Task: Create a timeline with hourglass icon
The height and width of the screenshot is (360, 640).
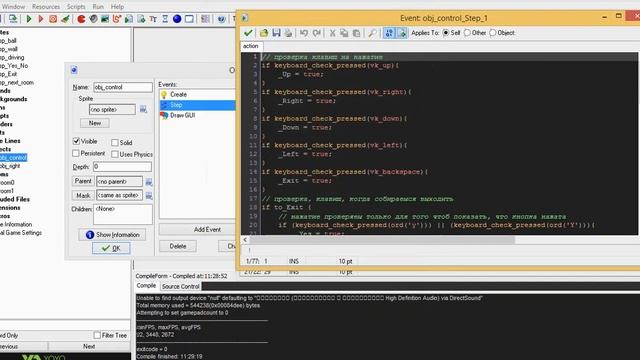Action: pyautogui.click(x=165, y=19)
